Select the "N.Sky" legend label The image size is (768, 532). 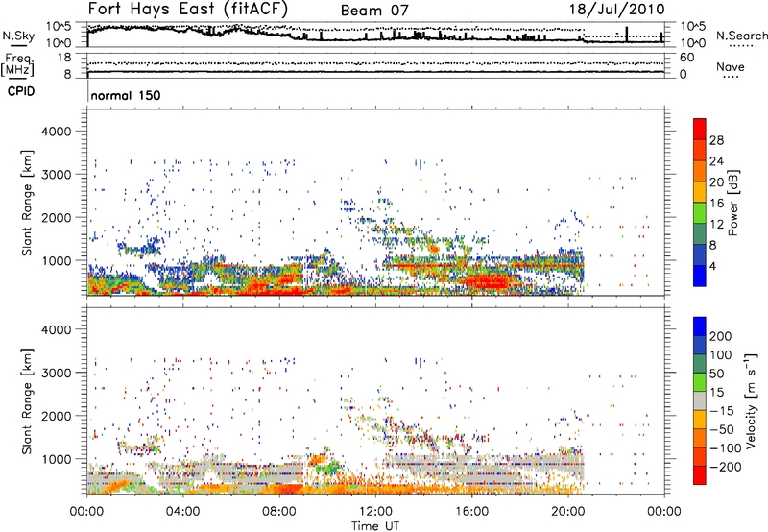pyautogui.click(x=18, y=36)
